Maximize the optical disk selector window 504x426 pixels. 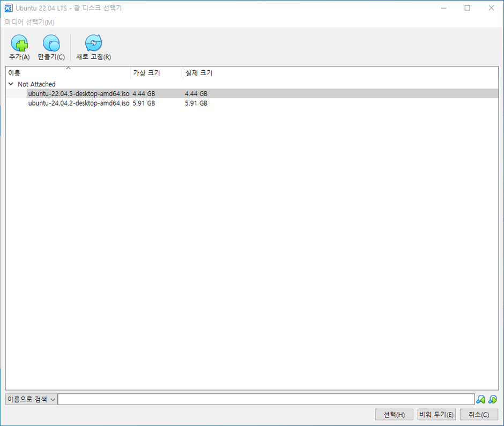[x=468, y=8]
